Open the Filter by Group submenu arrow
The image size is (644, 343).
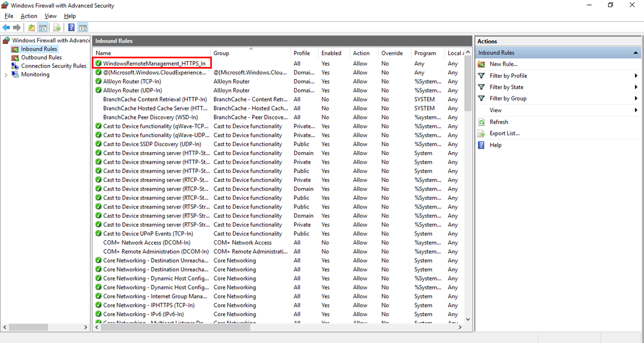tap(636, 98)
